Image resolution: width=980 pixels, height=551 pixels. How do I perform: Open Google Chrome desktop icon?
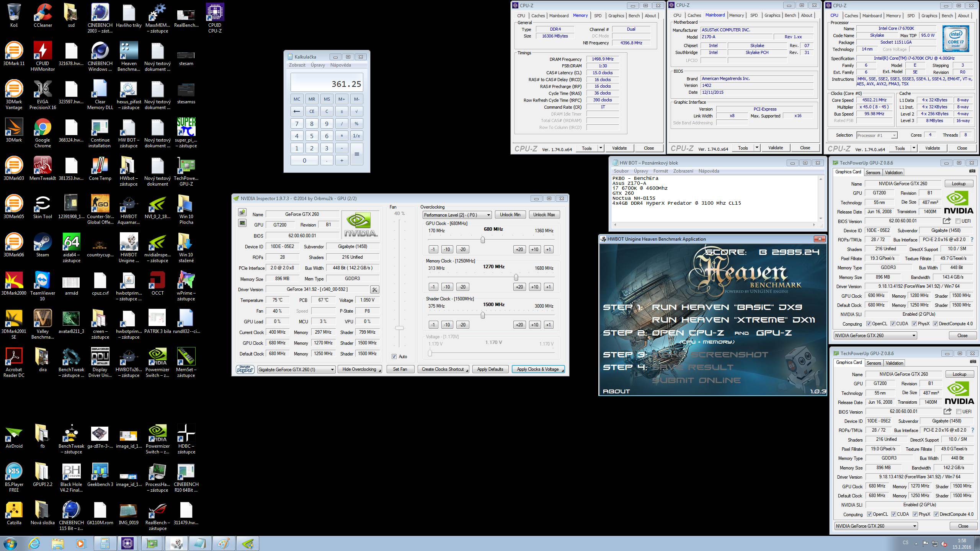(42, 133)
